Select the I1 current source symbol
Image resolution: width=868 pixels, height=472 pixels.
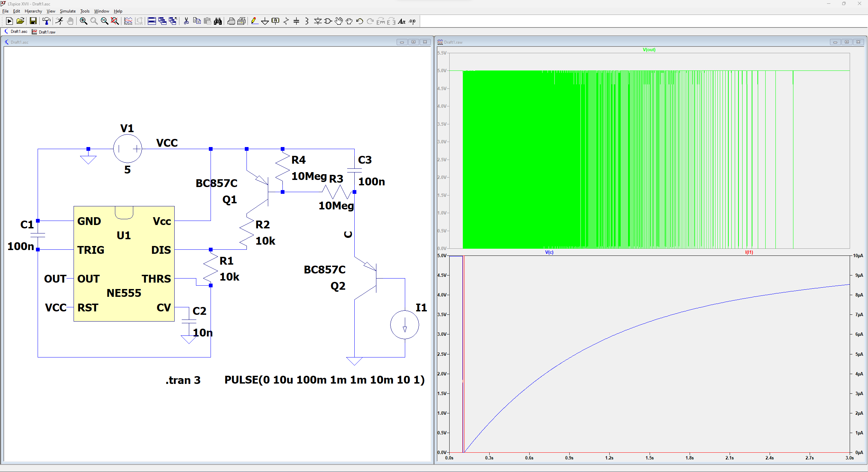[405, 325]
